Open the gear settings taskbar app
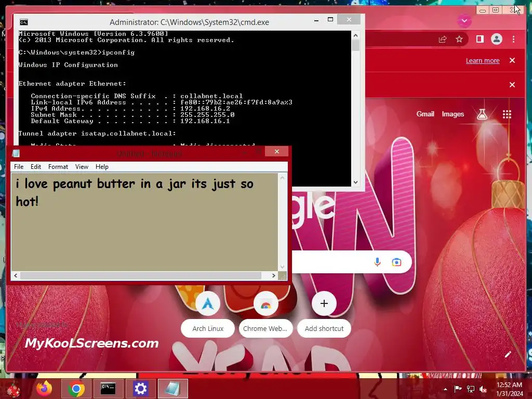Screen dimensions: 532x399 point(140,389)
